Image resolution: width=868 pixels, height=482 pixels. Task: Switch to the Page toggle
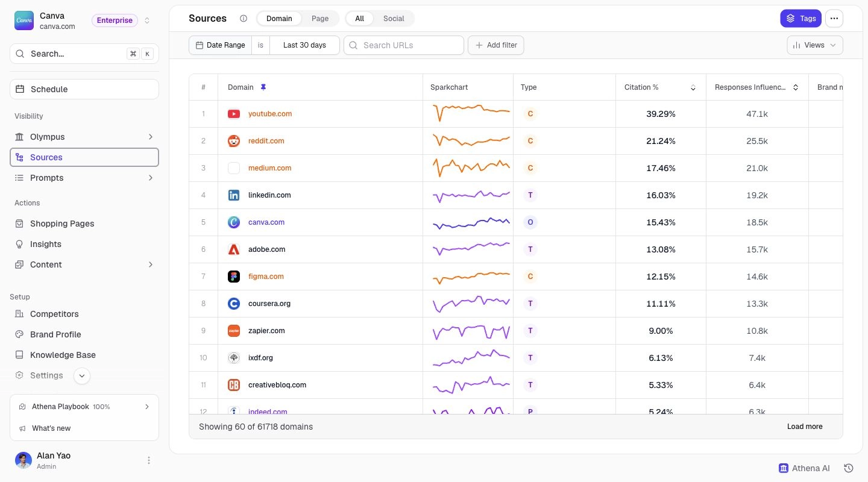[x=320, y=19]
